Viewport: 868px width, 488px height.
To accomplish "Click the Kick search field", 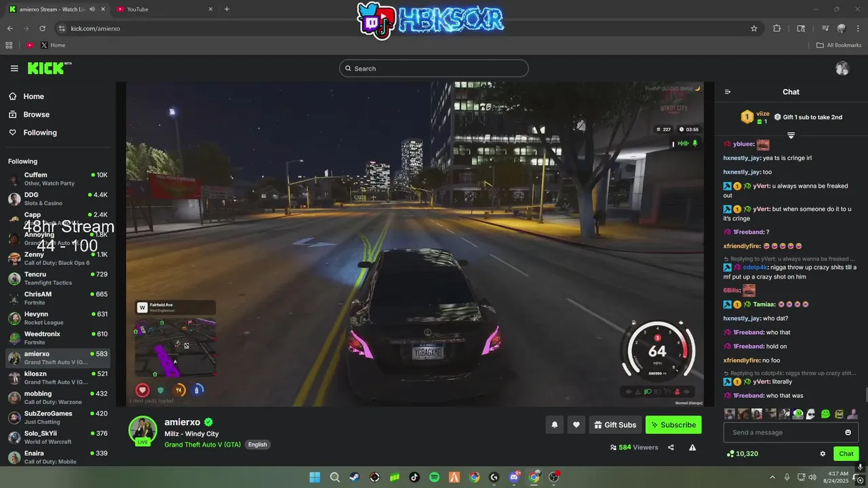I will coord(434,68).
